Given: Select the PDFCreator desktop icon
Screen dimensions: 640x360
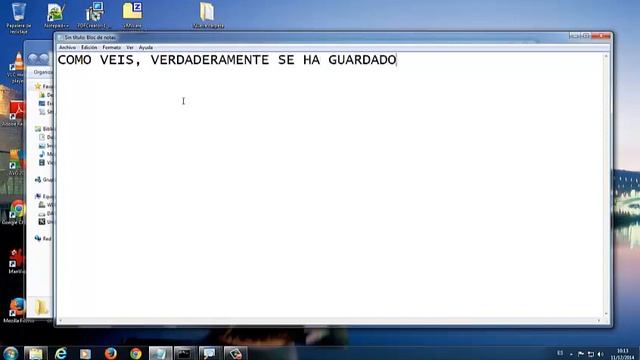Looking at the screenshot, I should point(94,16).
